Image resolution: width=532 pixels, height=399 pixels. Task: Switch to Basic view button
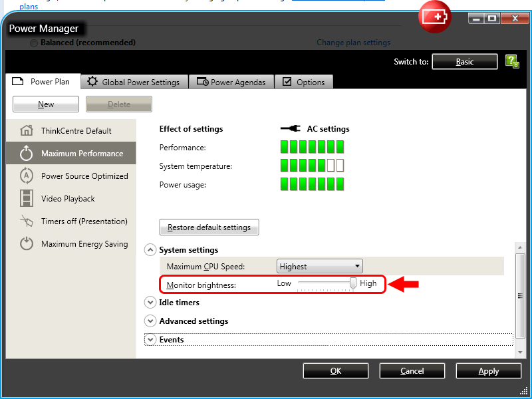coord(464,61)
